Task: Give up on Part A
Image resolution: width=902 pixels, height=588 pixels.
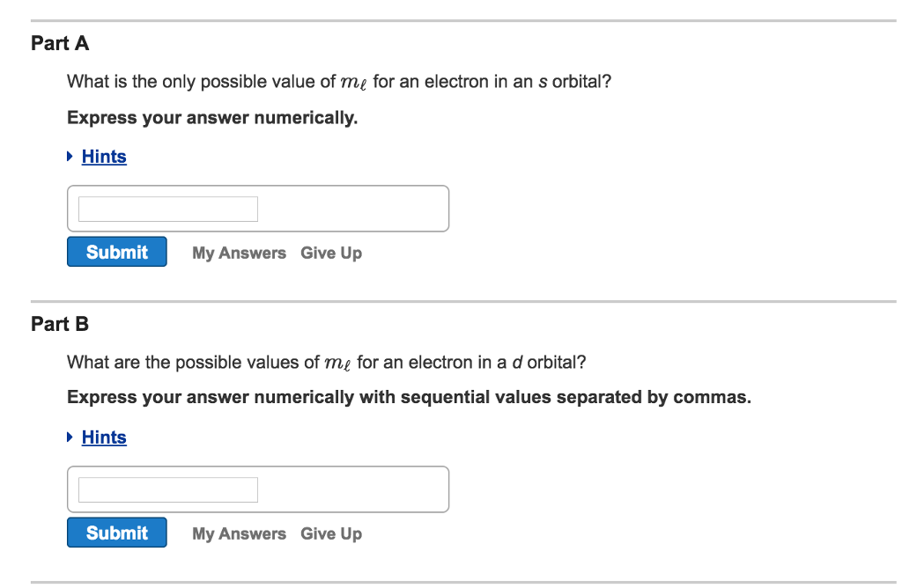Action: [330, 253]
